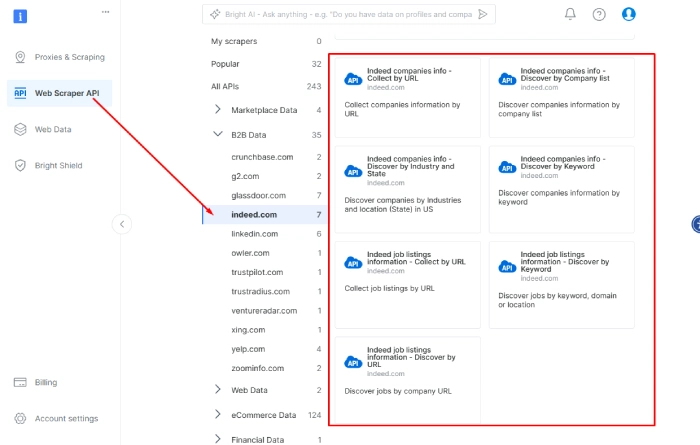This screenshot has height=445, width=700.
Task: Click the accessibility widget at right edge
Action: (696, 224)
